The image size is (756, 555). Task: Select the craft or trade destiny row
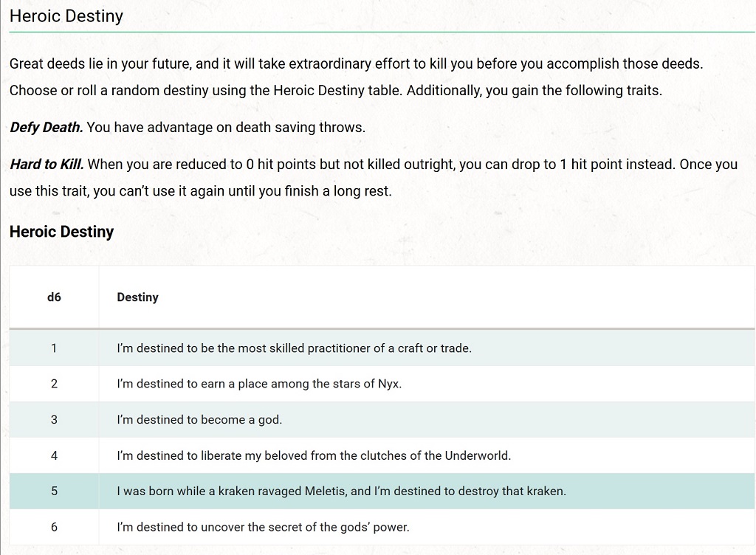(382, 348)
